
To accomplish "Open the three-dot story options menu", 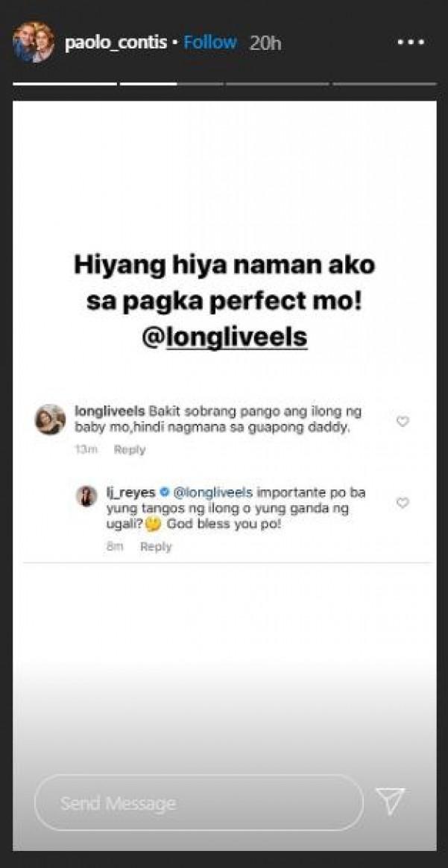I will [411, 43].
